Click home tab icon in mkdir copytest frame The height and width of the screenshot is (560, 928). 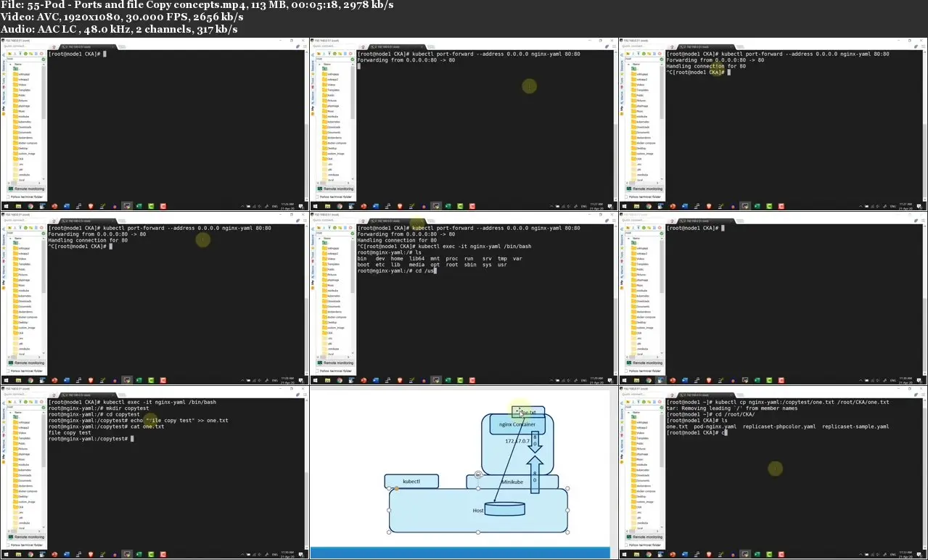tap(54, 395)
